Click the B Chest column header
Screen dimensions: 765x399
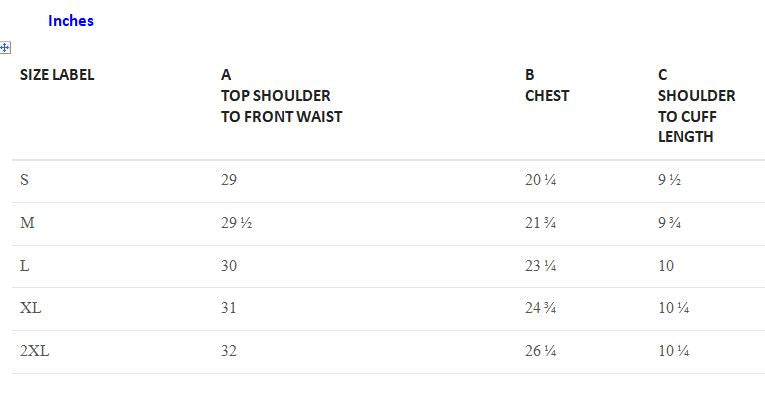click(x=547, y=85)
